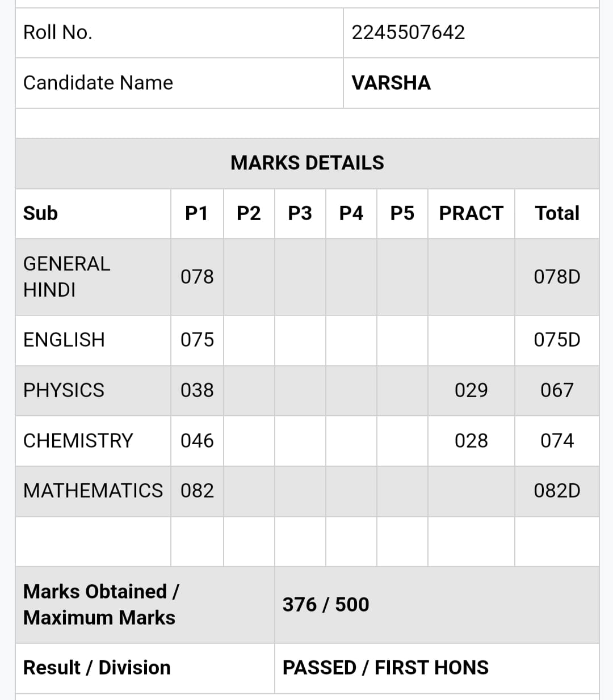This screenshot has width=613, height=700.
Task: Select Chemistry practical marks 028
Action: pyautogui.click(x=471, y=441)
